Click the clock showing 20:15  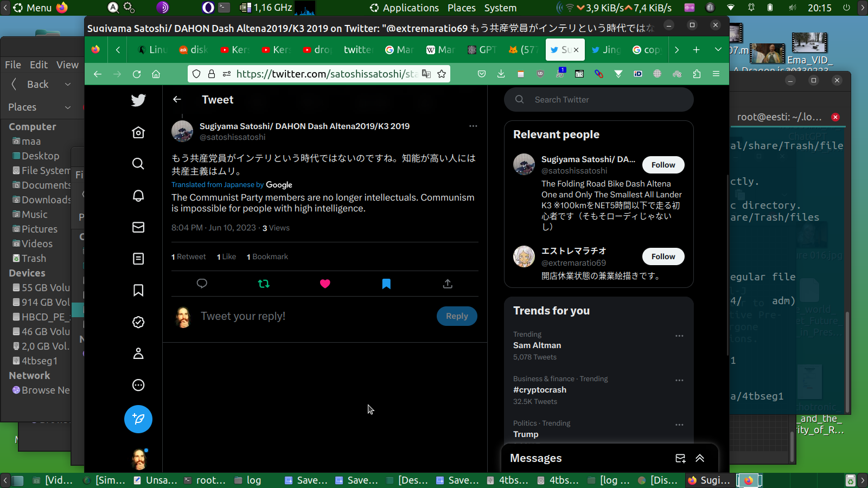coord(819,8)
